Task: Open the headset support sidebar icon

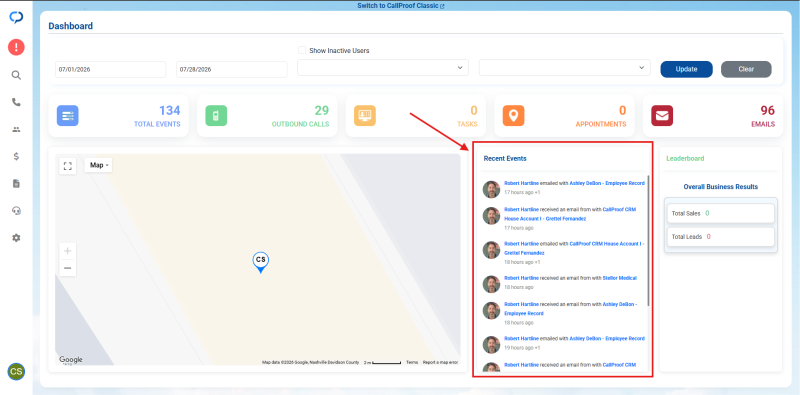Action: coord(16,211)
